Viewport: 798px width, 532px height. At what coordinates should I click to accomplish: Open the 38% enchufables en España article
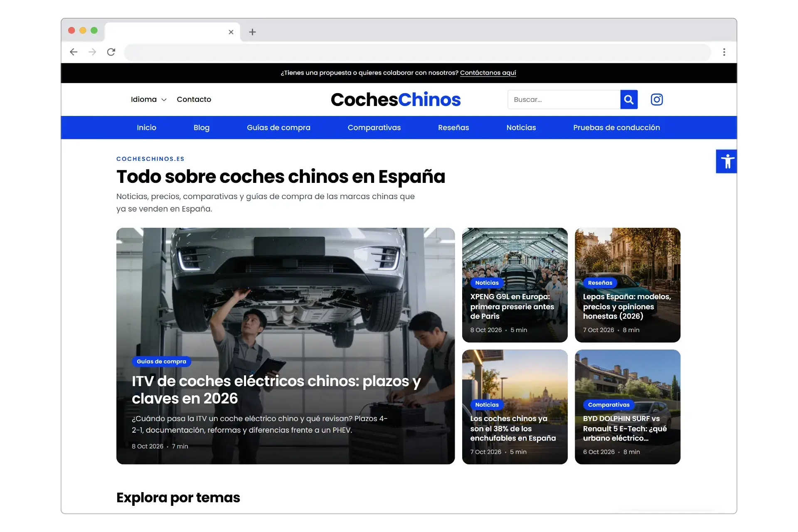513,428
